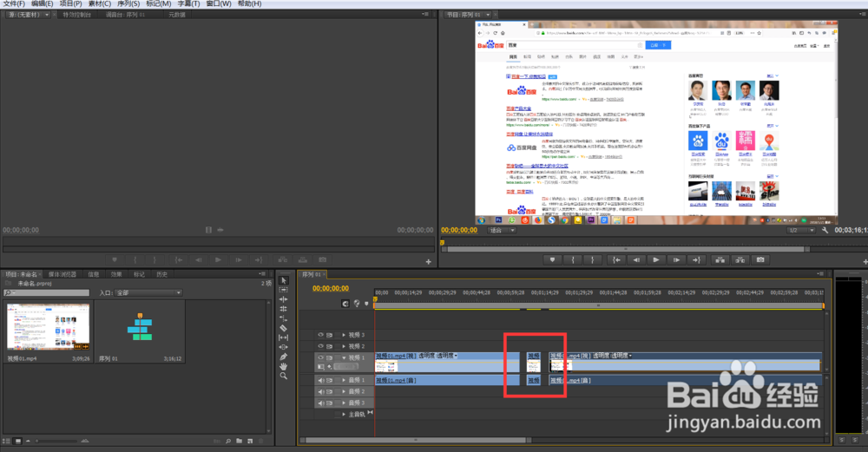This screenshot has width=868, height=452.
Task: Select the Slip tool
Action: [x=284, y=337]
